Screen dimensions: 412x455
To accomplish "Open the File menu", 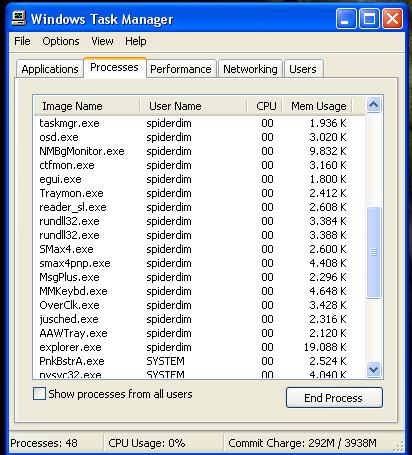I will (22, 41).
